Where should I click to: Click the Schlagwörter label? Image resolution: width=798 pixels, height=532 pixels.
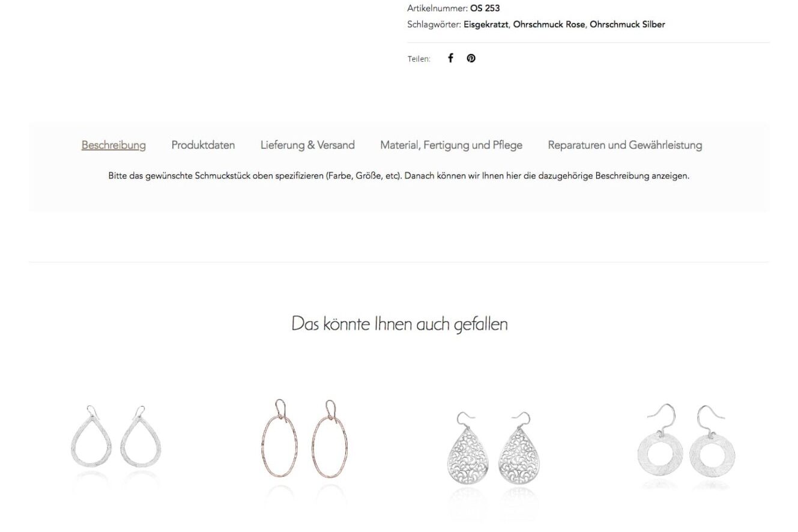click(434, 25)
